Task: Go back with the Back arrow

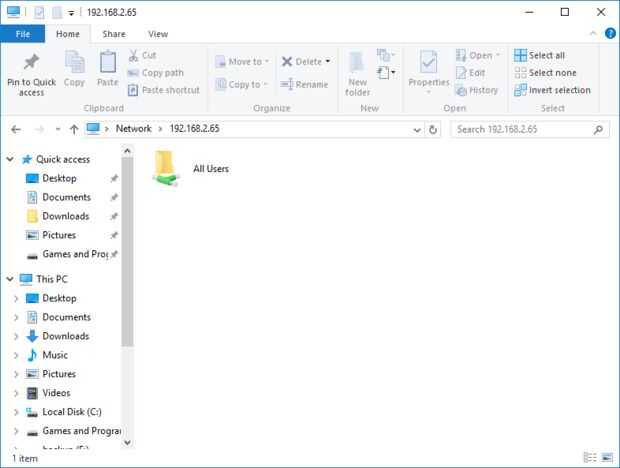Action: pos(16,129)
